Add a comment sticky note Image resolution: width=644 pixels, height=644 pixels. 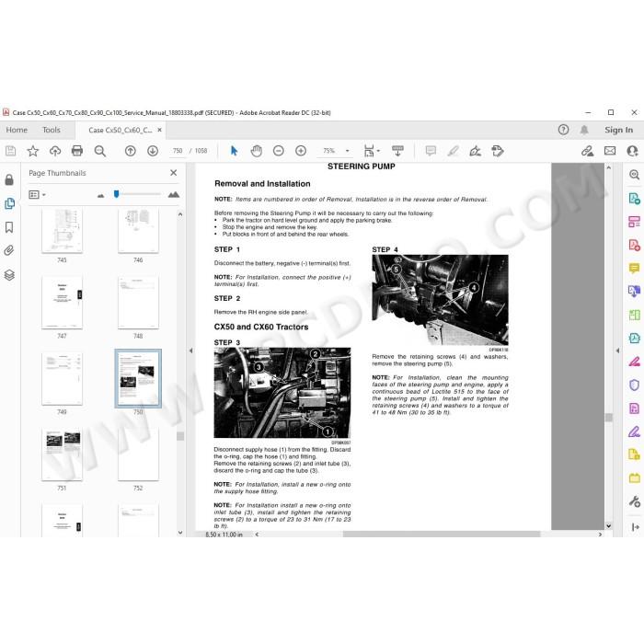431,151
